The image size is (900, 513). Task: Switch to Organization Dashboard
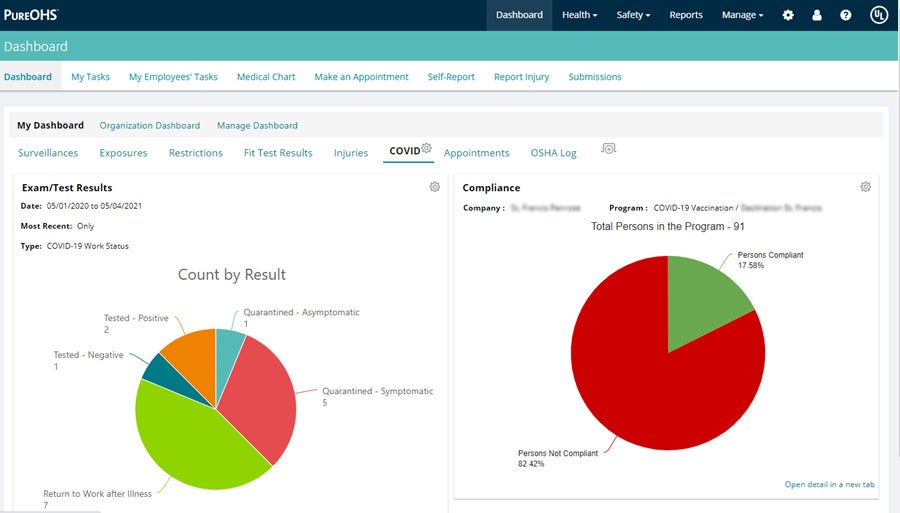150,125
